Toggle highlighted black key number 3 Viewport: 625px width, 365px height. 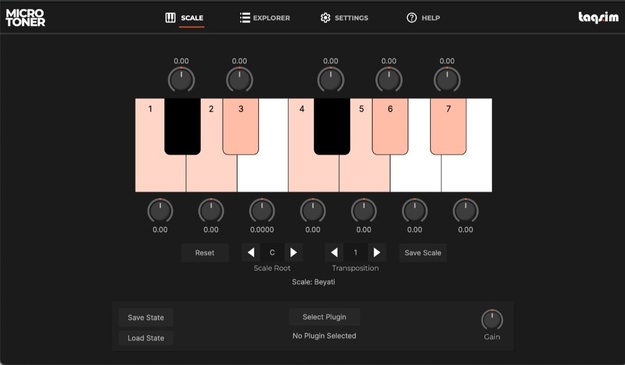coord(240,126)
